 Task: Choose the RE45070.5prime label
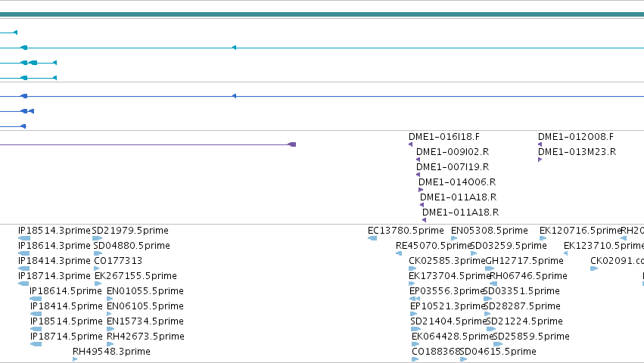pyautogui.click(x=434, y=246)
